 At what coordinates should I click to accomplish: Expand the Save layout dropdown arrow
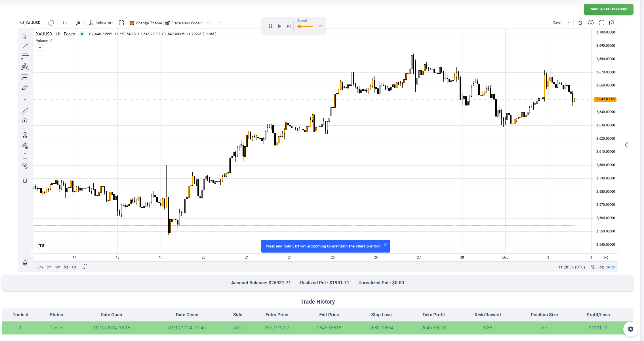click(x=569, y=23)
